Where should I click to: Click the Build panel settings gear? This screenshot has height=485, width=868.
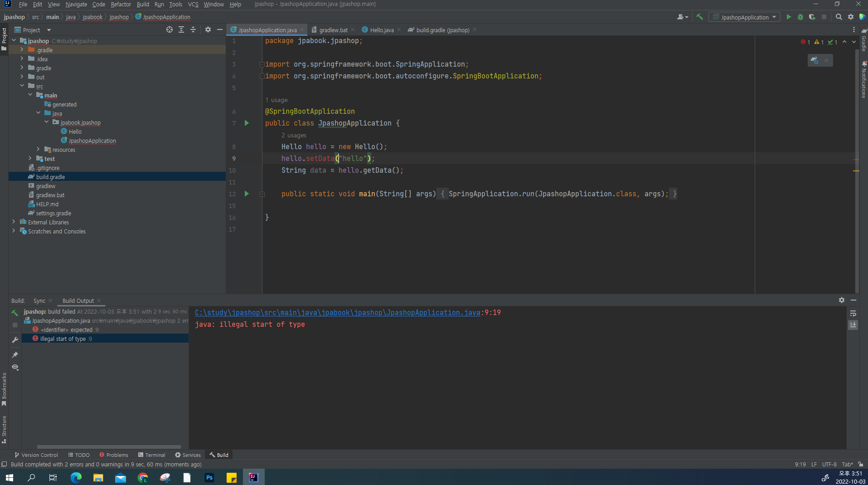(842, 300)
